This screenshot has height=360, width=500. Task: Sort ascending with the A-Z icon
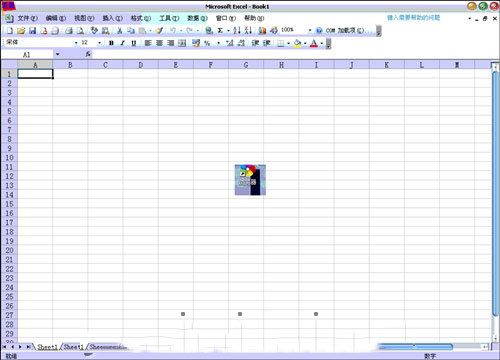click(x=237, y=30)
